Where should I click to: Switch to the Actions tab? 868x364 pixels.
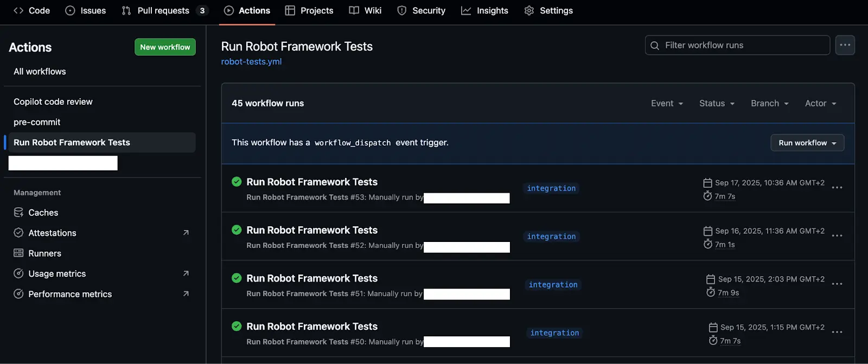coord(247,10)
